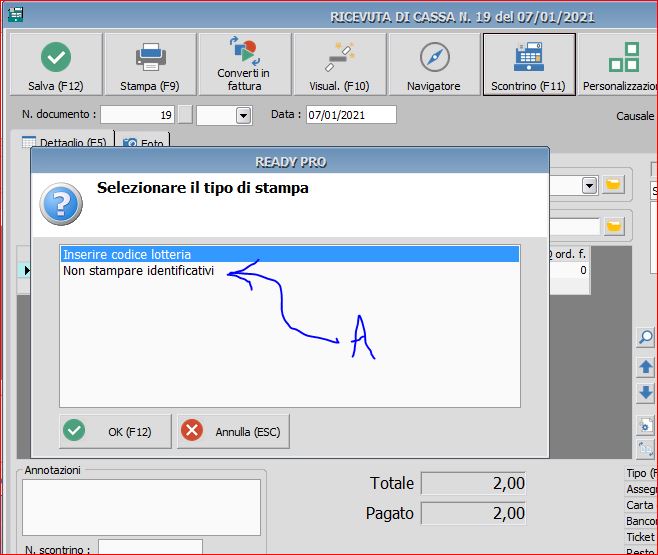Click the Stampa (F9) printer button
The width and height of the screenshot is (658, 555).
pos(150,64)
